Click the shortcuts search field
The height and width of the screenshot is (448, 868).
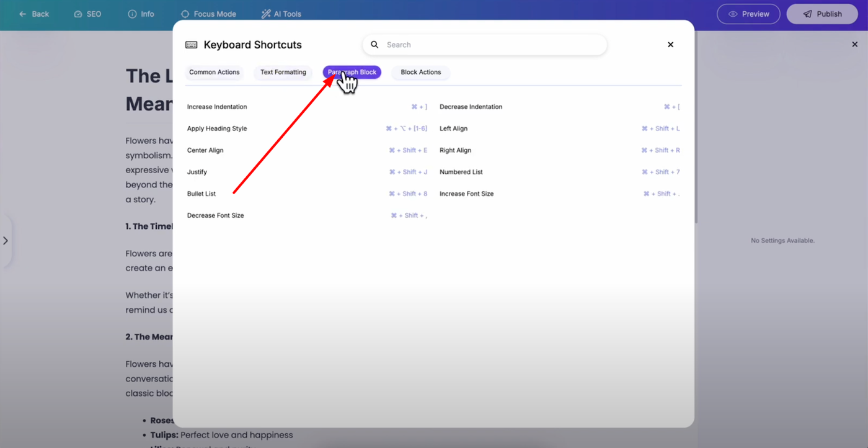click(490, 45)
